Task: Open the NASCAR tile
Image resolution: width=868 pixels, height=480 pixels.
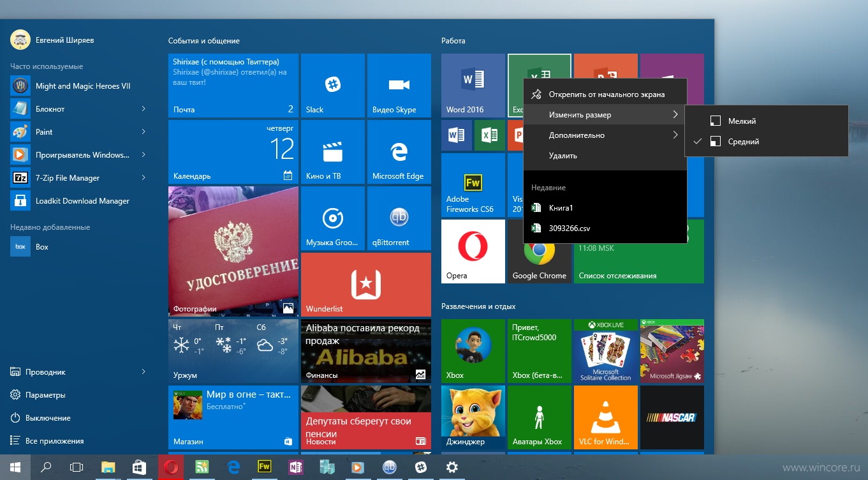Action: pos(672,417)
